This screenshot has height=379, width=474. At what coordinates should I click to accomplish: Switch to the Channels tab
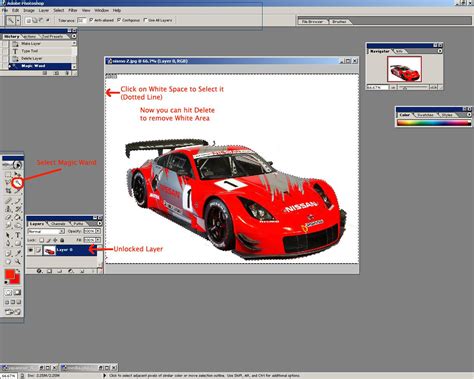58,224
